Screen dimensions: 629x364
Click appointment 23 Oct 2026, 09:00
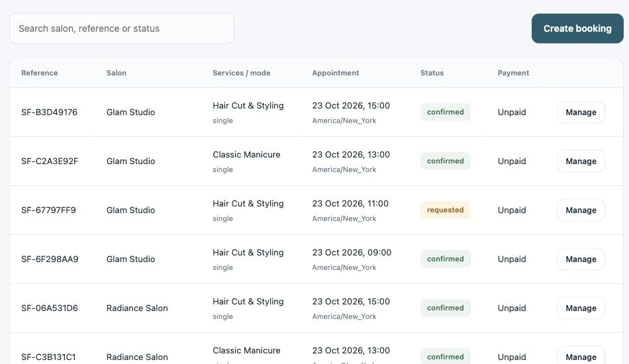pos(352,253)
